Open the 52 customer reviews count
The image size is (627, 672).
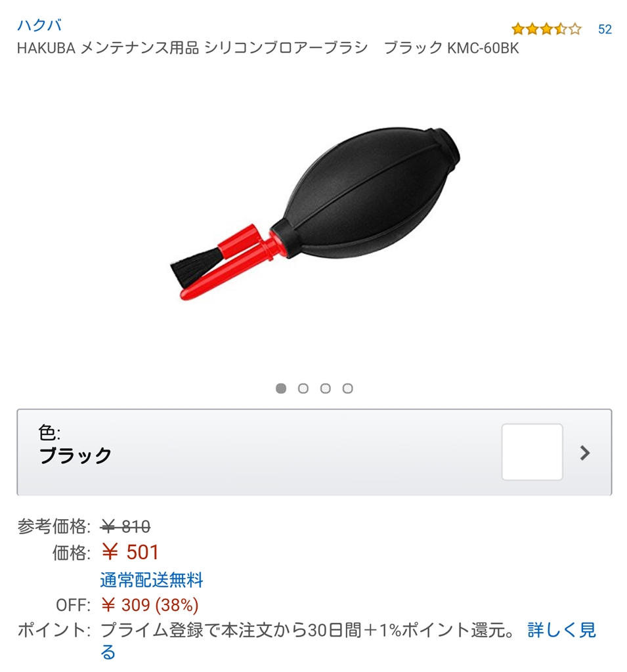click(605, 29)
